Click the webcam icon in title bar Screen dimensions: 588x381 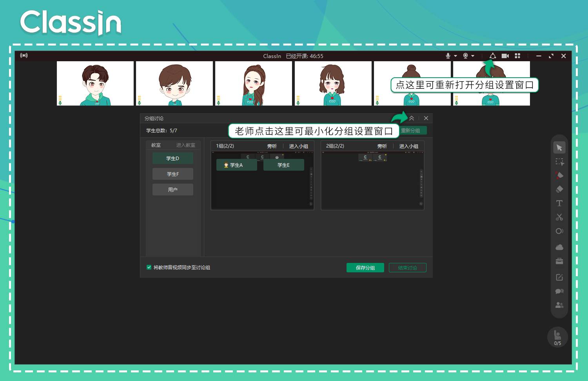coord(465,56)
